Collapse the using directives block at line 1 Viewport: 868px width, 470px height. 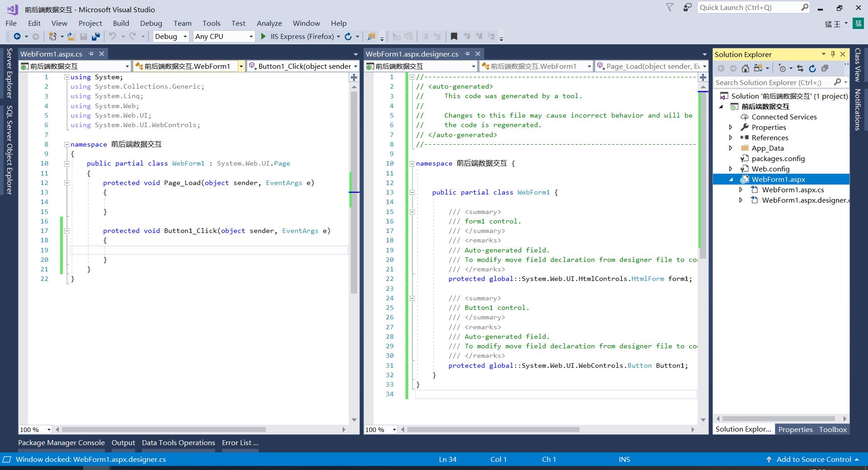67,77
